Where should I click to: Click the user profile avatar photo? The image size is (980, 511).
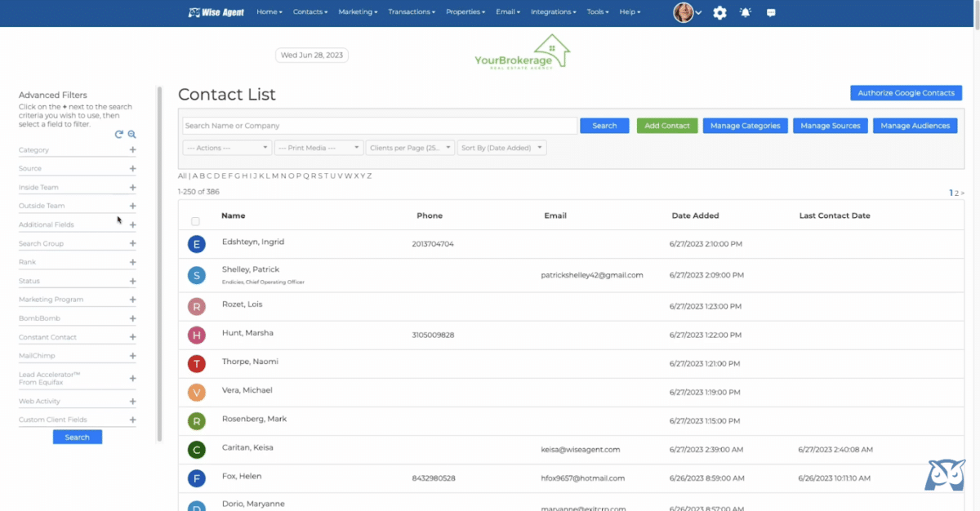[684, 12]
